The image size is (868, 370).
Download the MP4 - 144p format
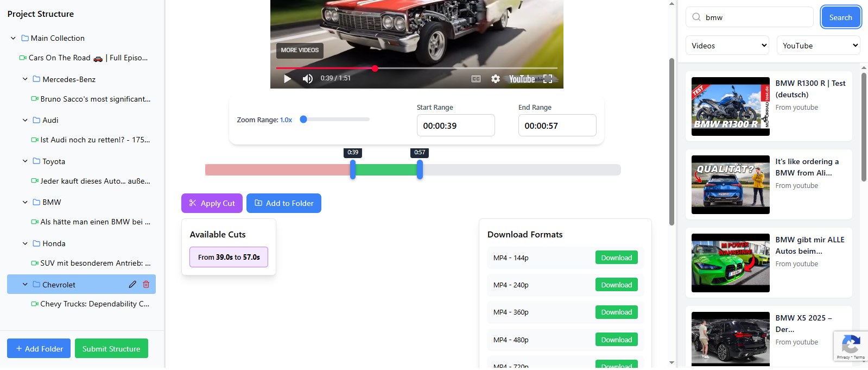tap(617, 258)
